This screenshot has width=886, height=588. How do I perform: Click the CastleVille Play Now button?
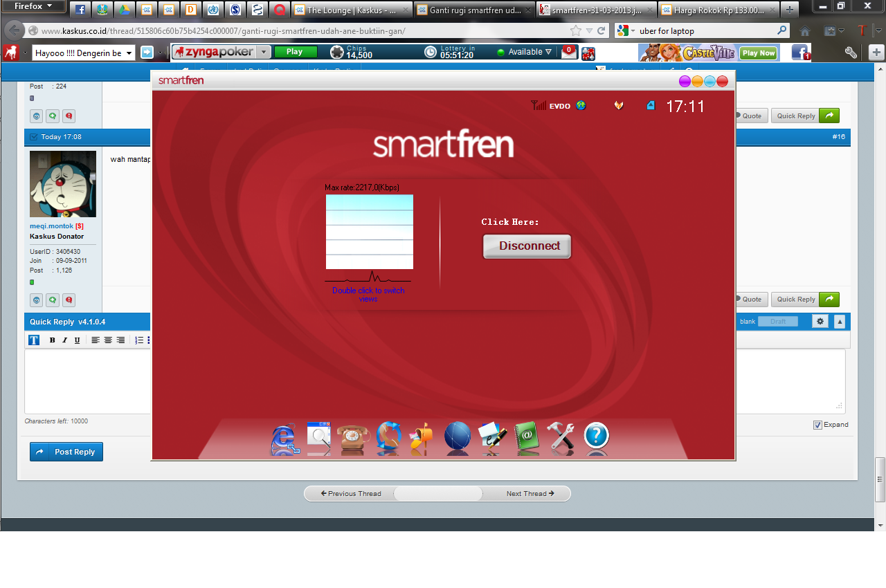(x=759, y=53)
